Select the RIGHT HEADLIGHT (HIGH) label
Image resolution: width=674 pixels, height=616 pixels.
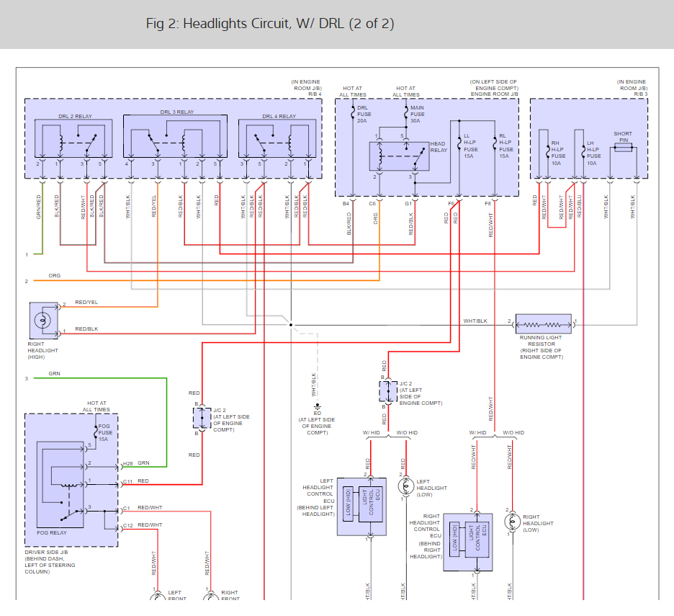42,351
